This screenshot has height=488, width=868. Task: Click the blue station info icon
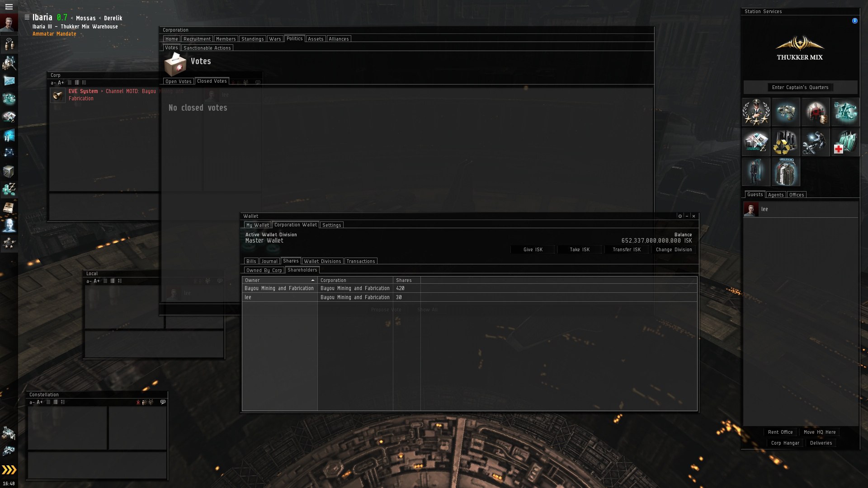pyautogui.click(x=854, y=21)
